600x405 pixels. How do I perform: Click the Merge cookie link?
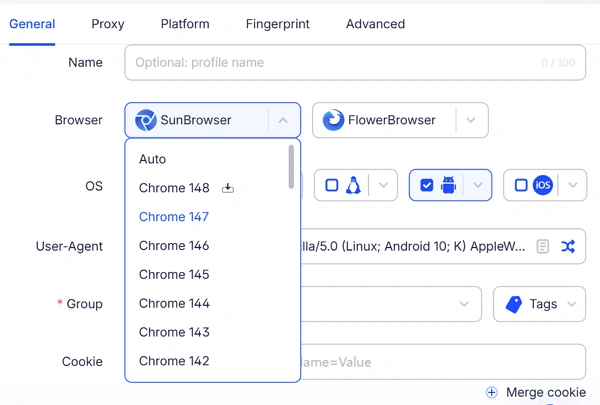coord(546,392)
